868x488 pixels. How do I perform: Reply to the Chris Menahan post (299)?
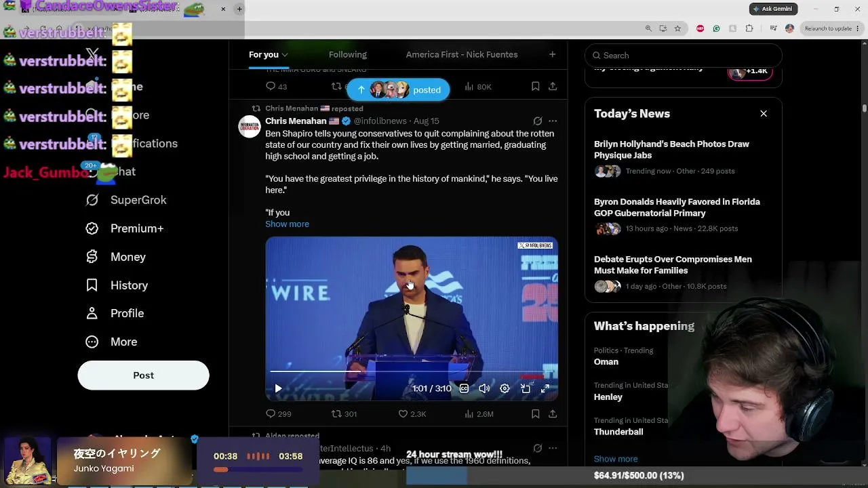[x=271, y=413]
